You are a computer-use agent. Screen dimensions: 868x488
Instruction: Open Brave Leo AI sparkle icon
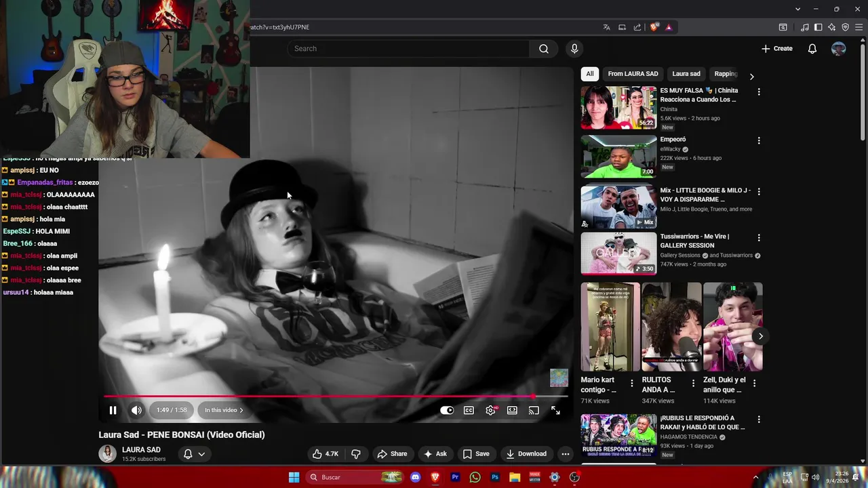tap(832, 27)
